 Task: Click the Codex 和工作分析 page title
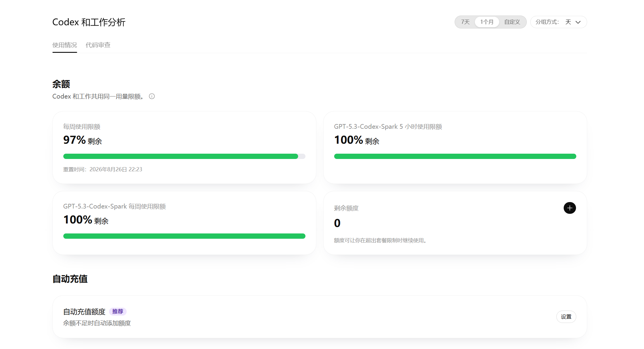89,22
